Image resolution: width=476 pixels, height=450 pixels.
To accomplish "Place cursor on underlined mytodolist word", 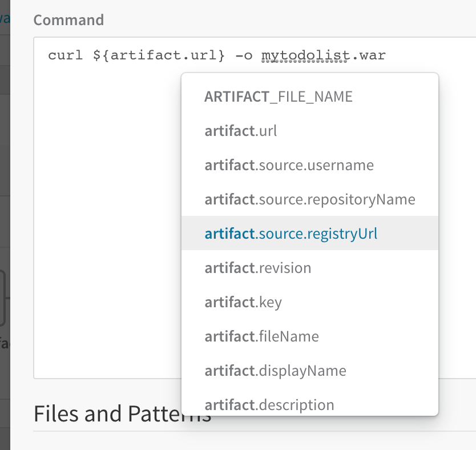I will tap(304, 55).
